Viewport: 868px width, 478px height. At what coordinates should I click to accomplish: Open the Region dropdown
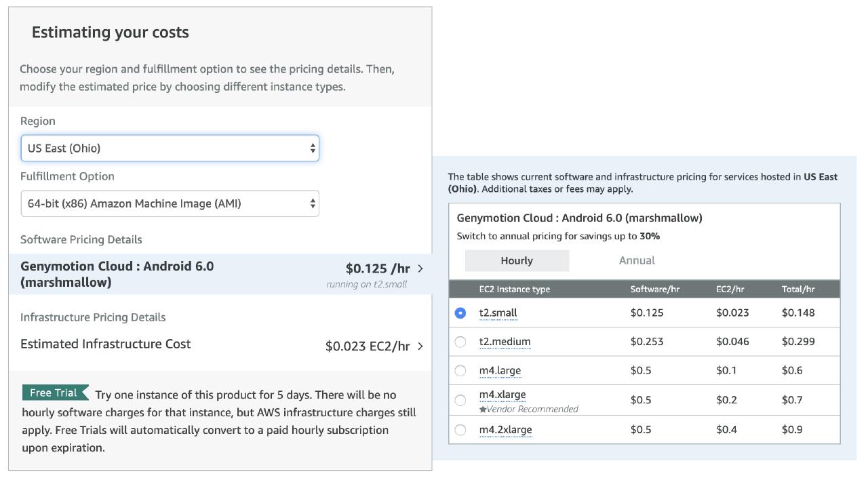[x=170, y=148]
